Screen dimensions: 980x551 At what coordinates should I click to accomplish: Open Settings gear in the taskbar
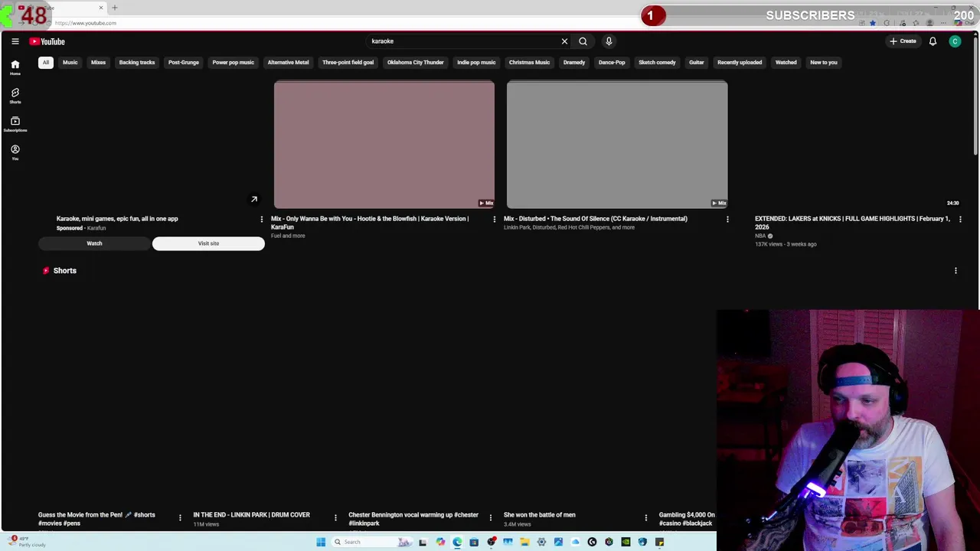coord(541,542)
